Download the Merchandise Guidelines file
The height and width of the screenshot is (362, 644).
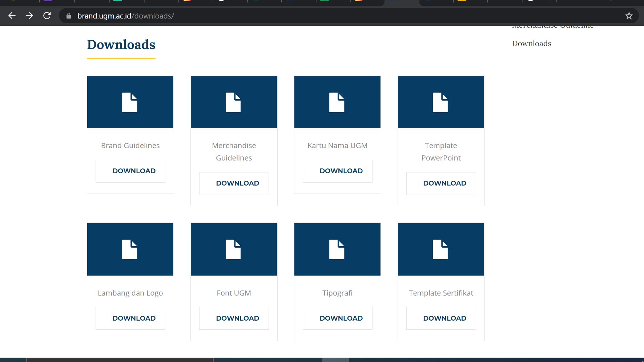[x=234, y=183]
